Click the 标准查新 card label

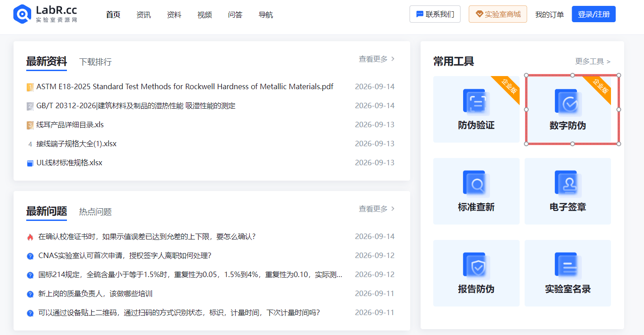[476, 207]
